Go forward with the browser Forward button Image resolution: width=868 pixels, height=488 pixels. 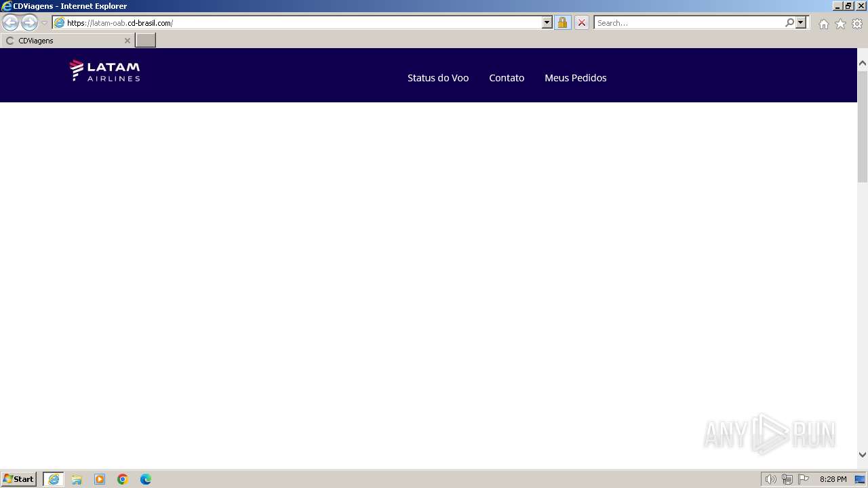pyautogui.click(x=29, y=23)
